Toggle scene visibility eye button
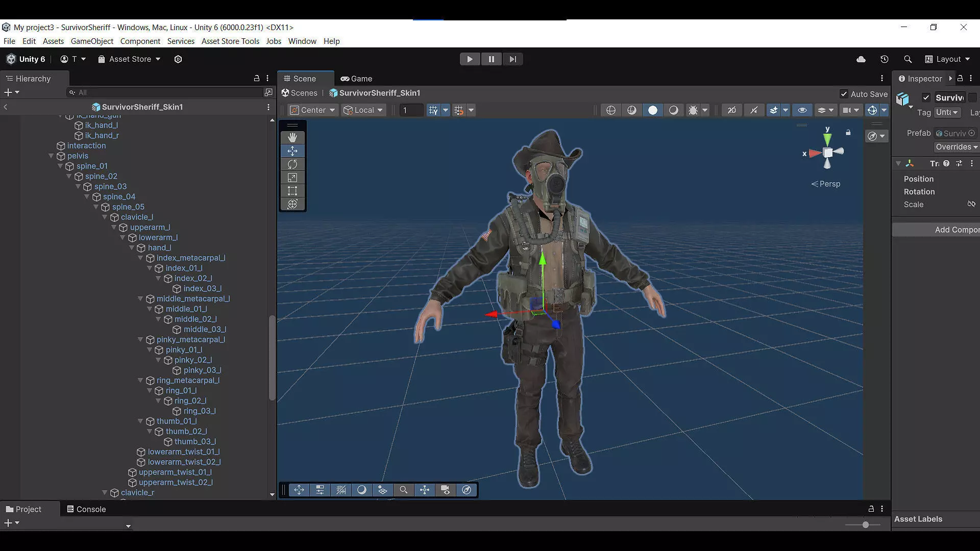980x551 pixels. [x=802, y=110]
